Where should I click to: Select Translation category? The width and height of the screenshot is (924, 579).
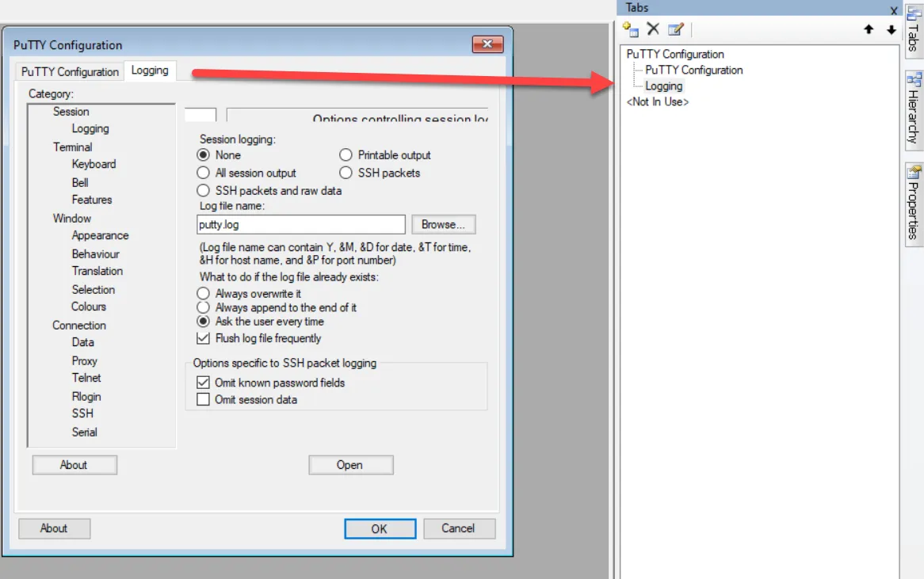(97, 271)
